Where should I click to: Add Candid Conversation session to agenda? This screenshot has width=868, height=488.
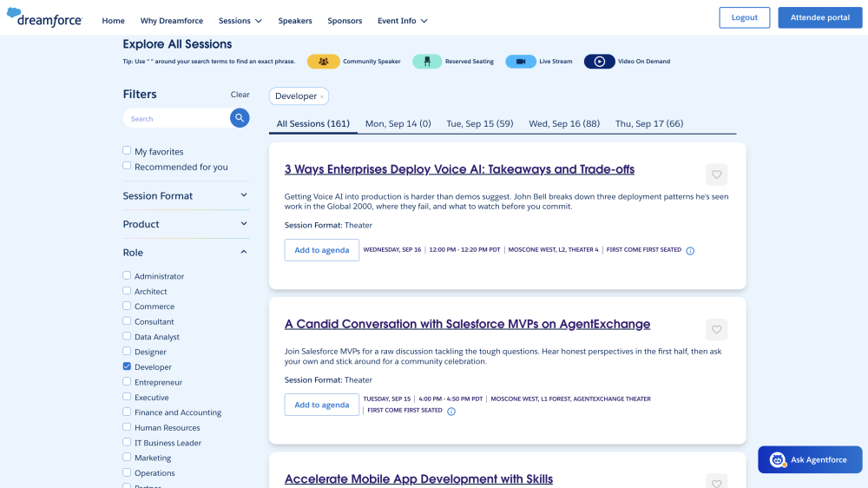tap(322, 405)
